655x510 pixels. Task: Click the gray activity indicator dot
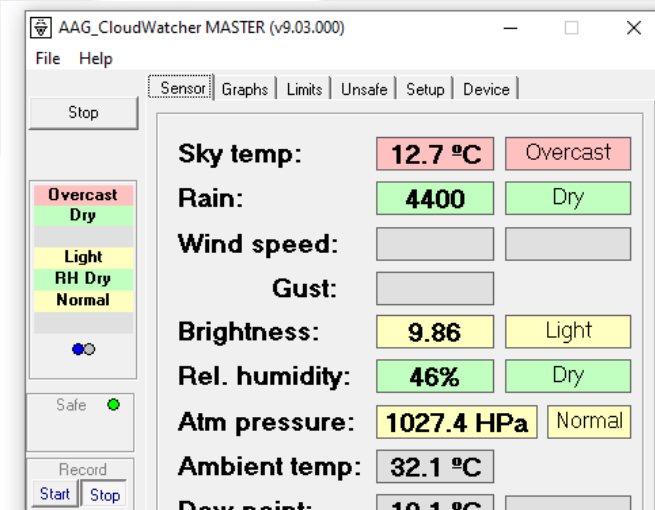(89, 349)
